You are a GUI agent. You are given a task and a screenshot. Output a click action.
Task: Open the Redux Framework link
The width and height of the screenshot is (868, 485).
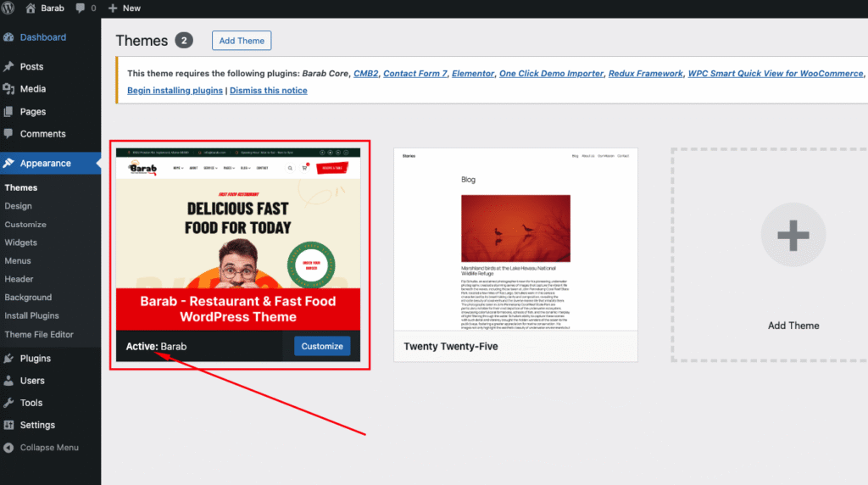tap(645, 73)
